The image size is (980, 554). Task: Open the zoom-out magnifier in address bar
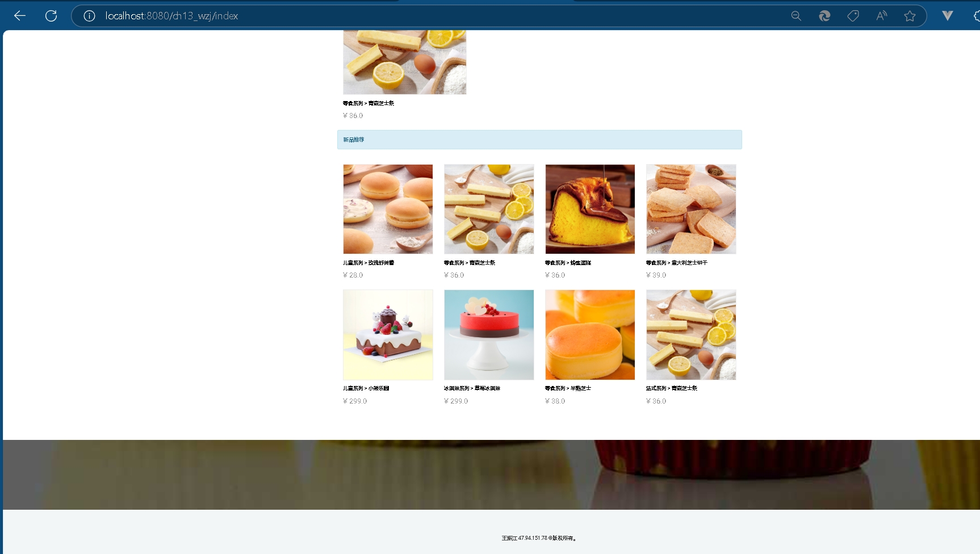[796, 16]
